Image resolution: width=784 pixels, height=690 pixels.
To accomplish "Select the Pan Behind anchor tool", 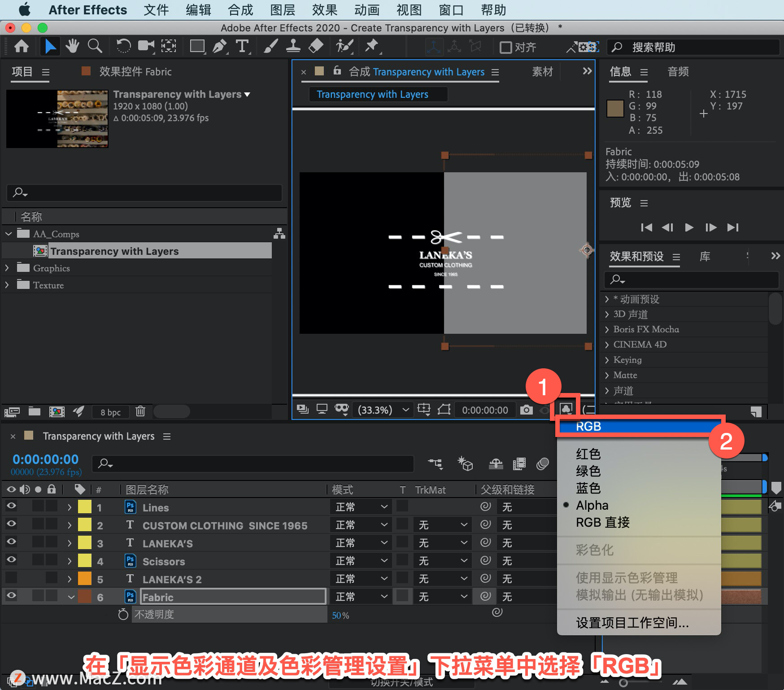I will point(169,46).
